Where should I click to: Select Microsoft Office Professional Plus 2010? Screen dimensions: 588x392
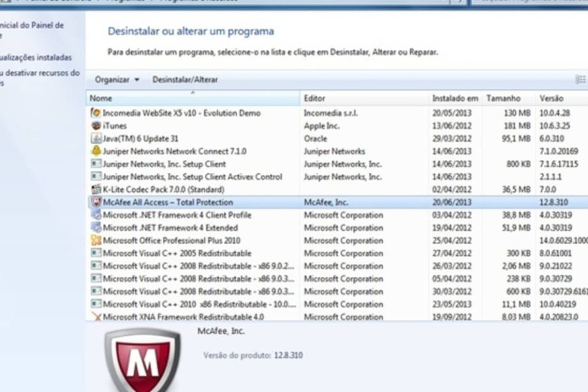pyautogui.click(x=337, y=240)
